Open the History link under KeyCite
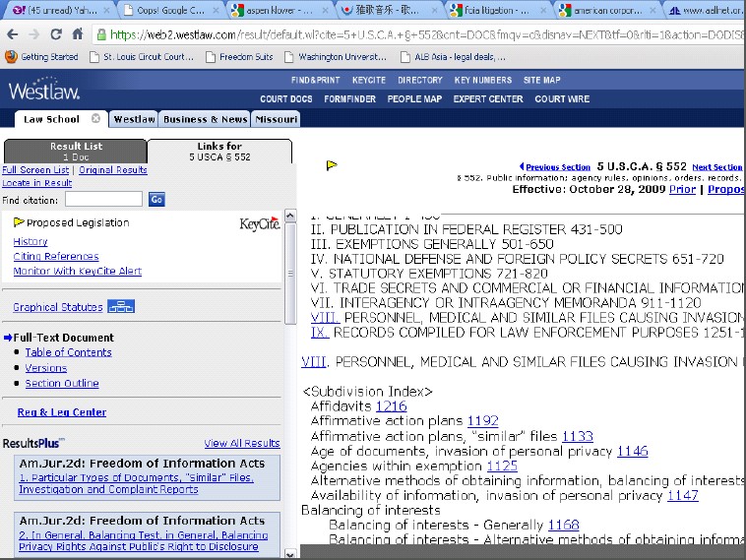 [31, 241]
